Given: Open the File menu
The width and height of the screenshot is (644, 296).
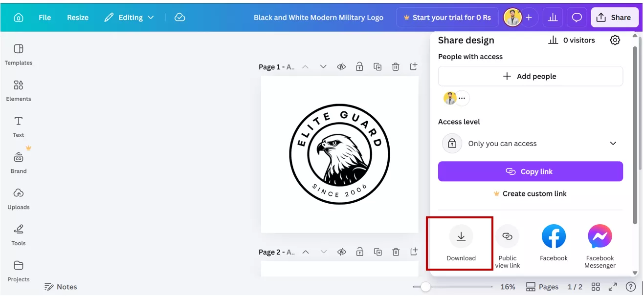Looking at the screenshot, I should pos(44,17).
